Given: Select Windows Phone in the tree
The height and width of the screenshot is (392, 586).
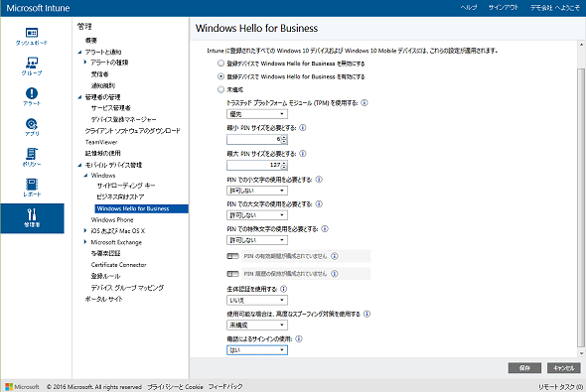Looking at the screenshot, I should 112,219.
